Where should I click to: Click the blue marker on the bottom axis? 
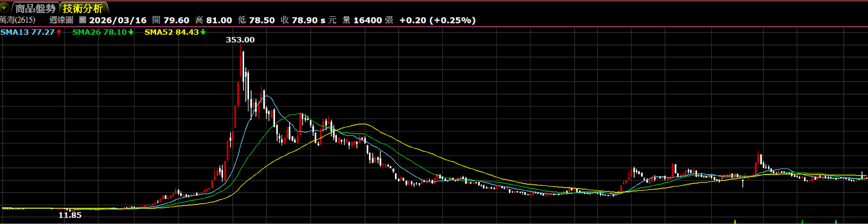[x=836, y=221]
